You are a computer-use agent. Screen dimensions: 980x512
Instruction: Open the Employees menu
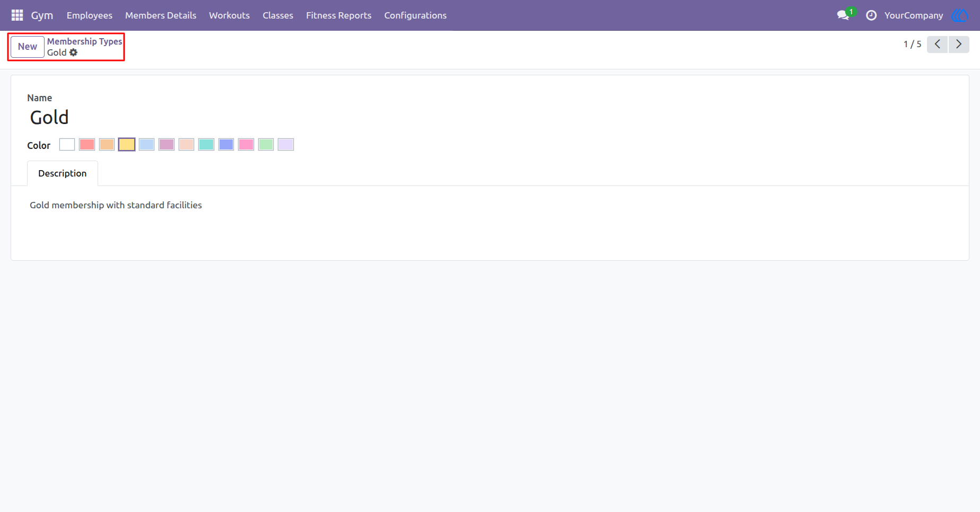tap(90, 15)
